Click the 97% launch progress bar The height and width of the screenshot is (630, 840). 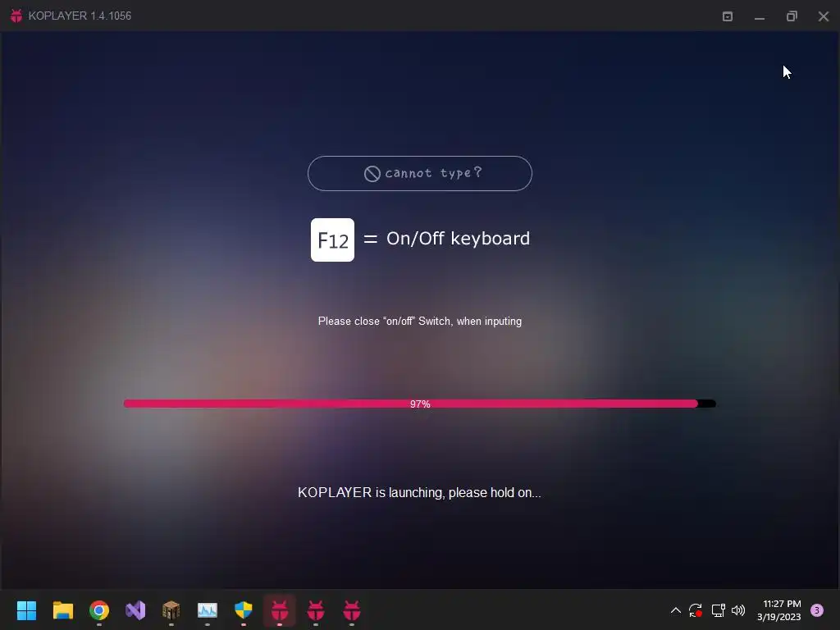pos(419,404)
